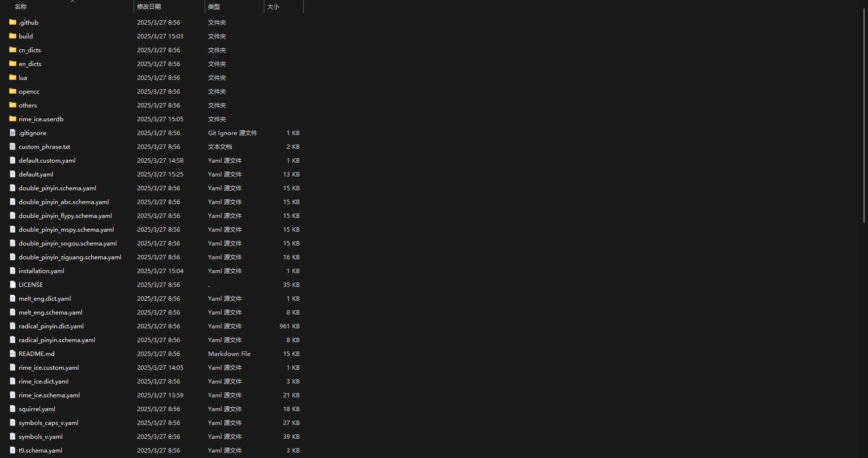Click the 2025/3/27 15:04 modified date
This screenshot has height=458, width=868.
[x=160, y=271]
